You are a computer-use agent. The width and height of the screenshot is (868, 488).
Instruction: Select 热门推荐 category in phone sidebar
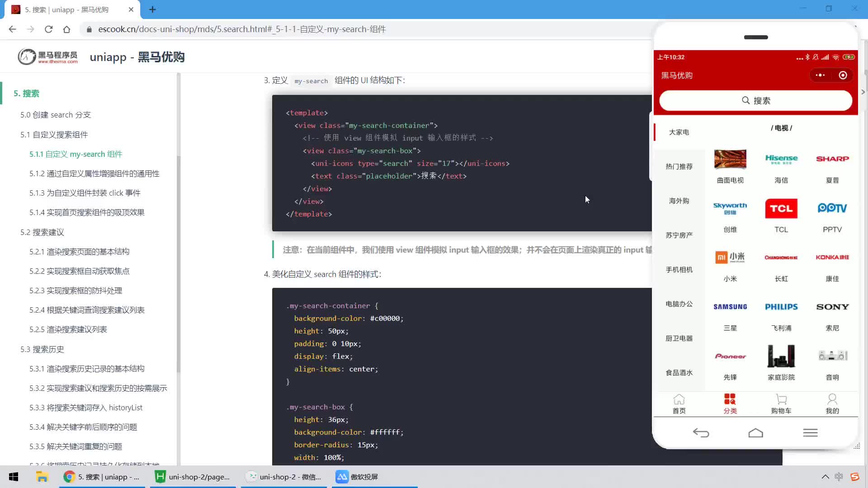click(x=679, y=166)
